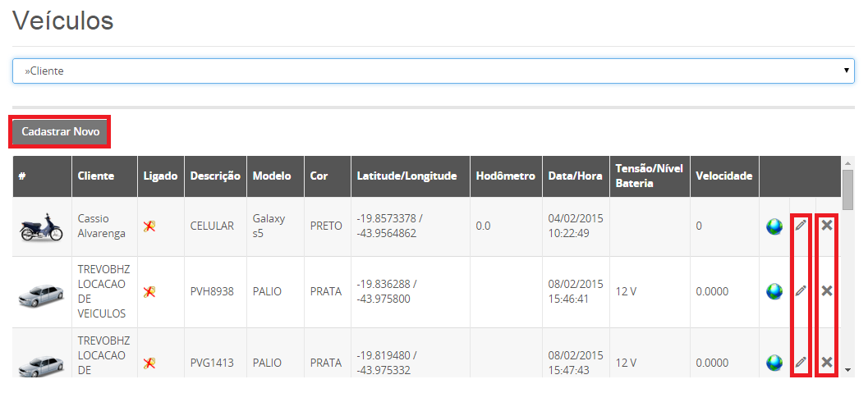Open map globe icon for PVG1413 row
868x393 pixels.
point(774,363)
